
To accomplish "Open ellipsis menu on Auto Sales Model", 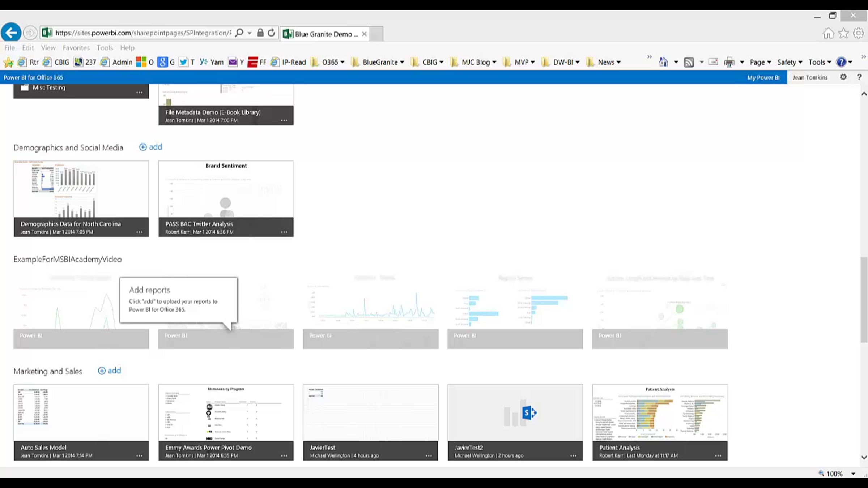I will (x=139, y=456).
